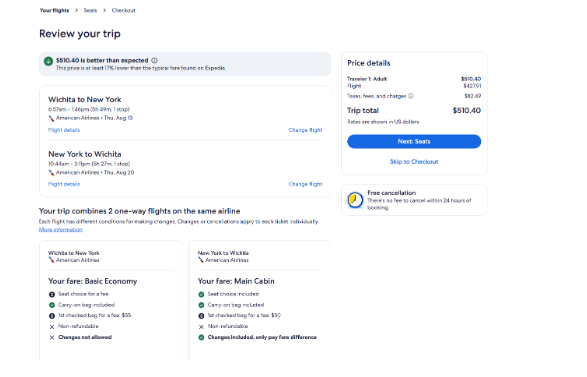Click dollar icon beside checked bag fee $50
The height and width of the screenshot is (377, 587).
[x=201, y=316]
